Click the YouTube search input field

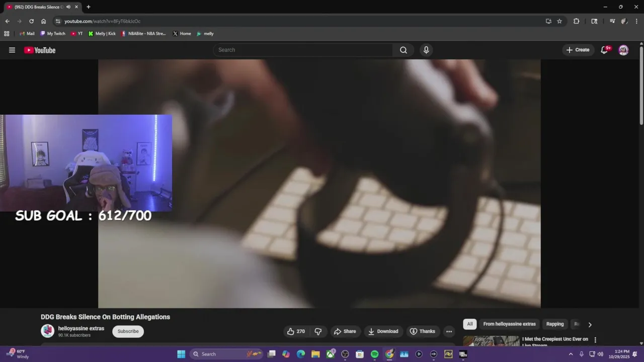[x=303, y=50]
